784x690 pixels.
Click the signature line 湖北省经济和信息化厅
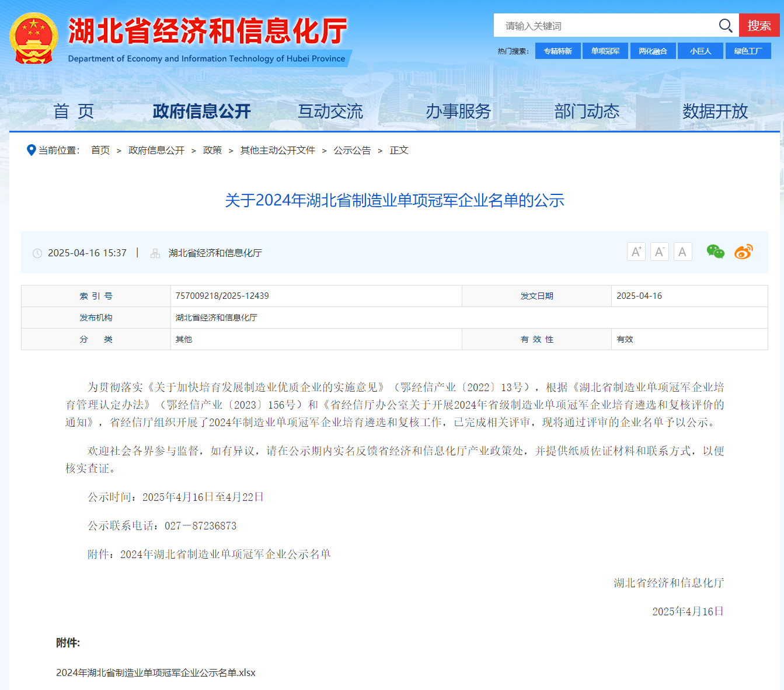tap(669, 583)
